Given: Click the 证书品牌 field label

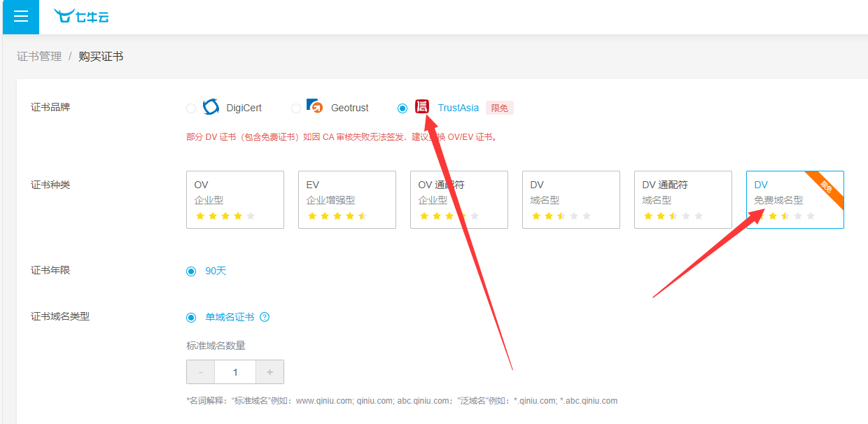Looking at the screenshot, I should pyautogui.click(x=50, y=107).
